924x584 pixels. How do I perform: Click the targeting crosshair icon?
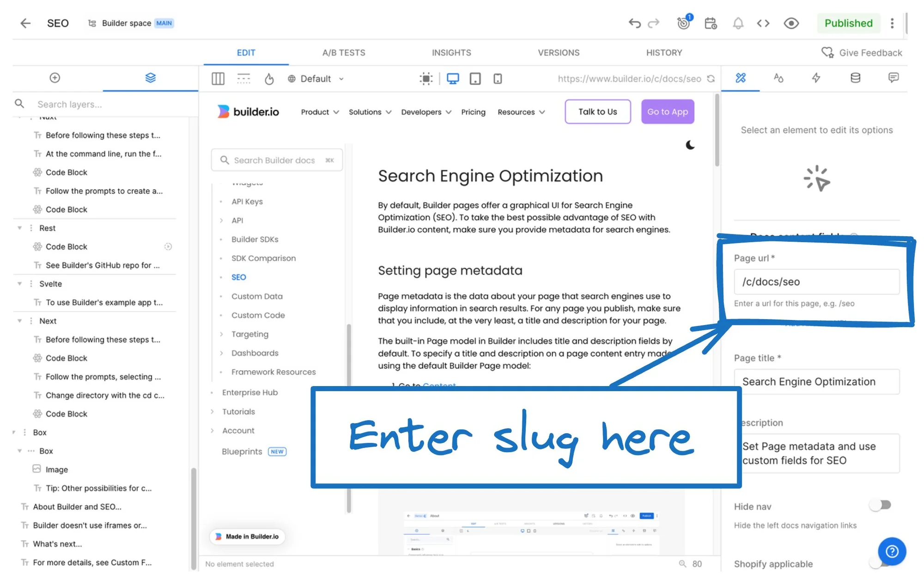[683, 23]
